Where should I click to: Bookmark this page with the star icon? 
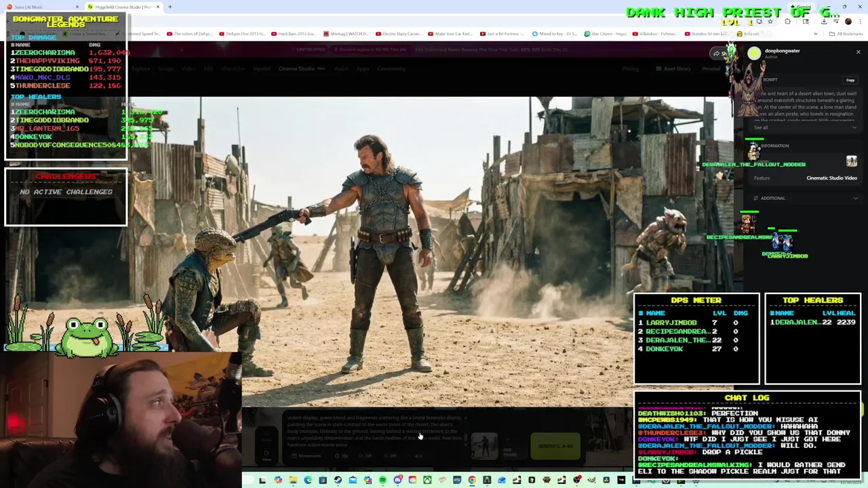[770, 22]
